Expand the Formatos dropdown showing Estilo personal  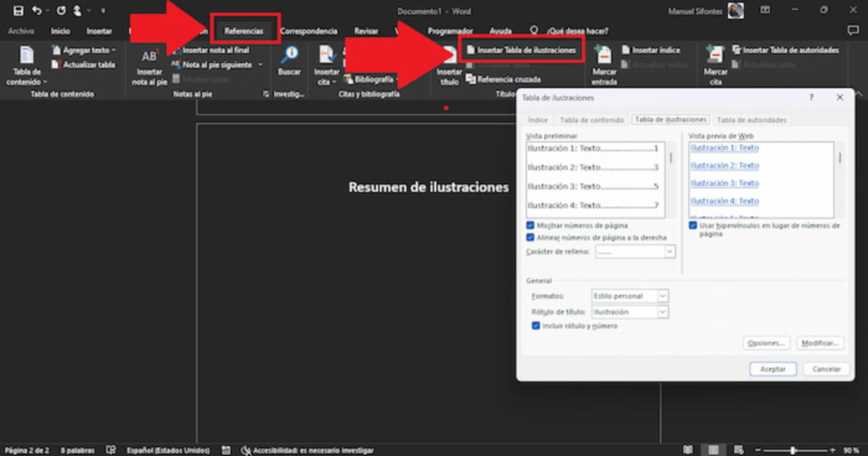(662, 296)
